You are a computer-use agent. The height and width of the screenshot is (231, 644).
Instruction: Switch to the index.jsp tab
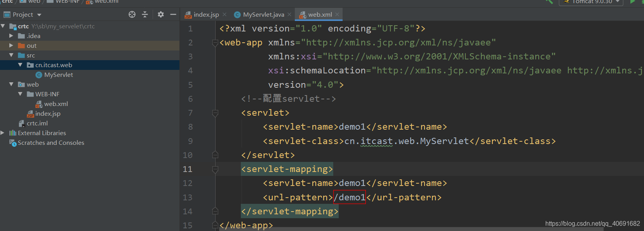click(x=206, y=14)
